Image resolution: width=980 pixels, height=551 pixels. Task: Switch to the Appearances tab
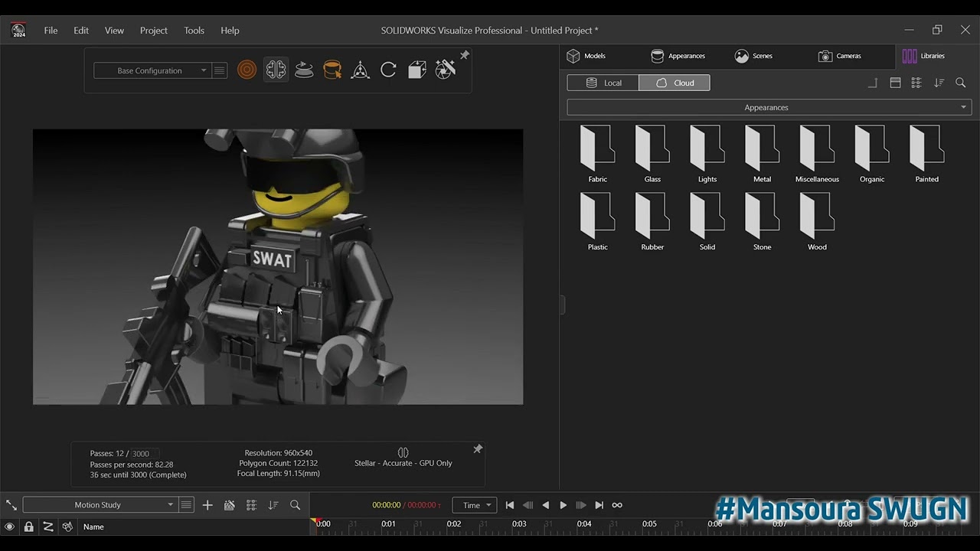pyautogui.click(x=678, y=56)
